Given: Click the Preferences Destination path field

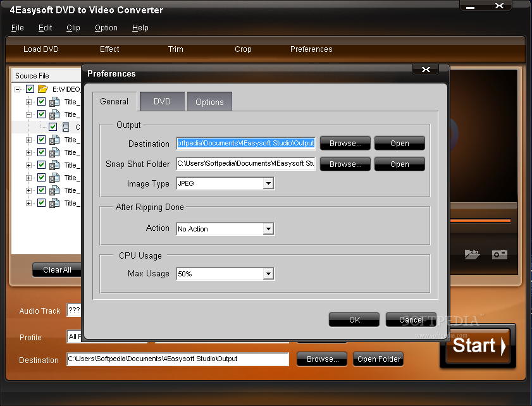Looking at the screenshot, I should 246,143.
